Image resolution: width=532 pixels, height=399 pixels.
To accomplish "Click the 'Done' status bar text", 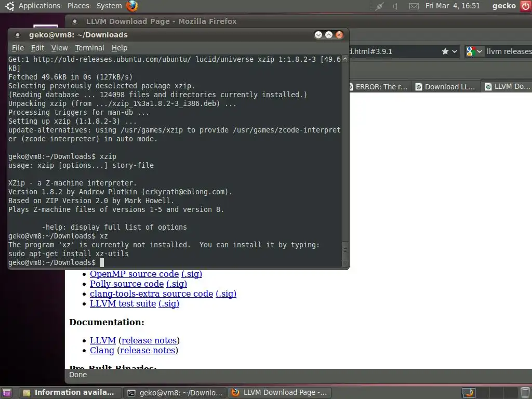I will pyautogui.click(x=78, y=375).
